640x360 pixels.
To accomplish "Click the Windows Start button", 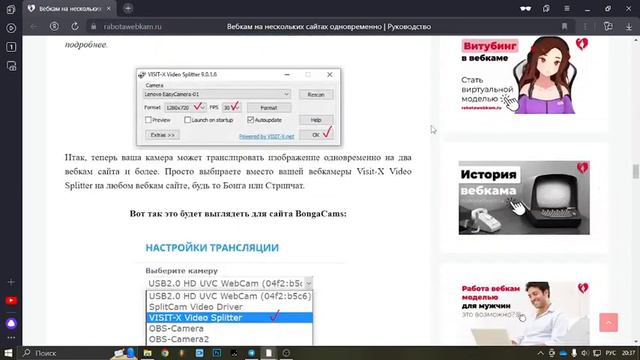I will 8,353.
